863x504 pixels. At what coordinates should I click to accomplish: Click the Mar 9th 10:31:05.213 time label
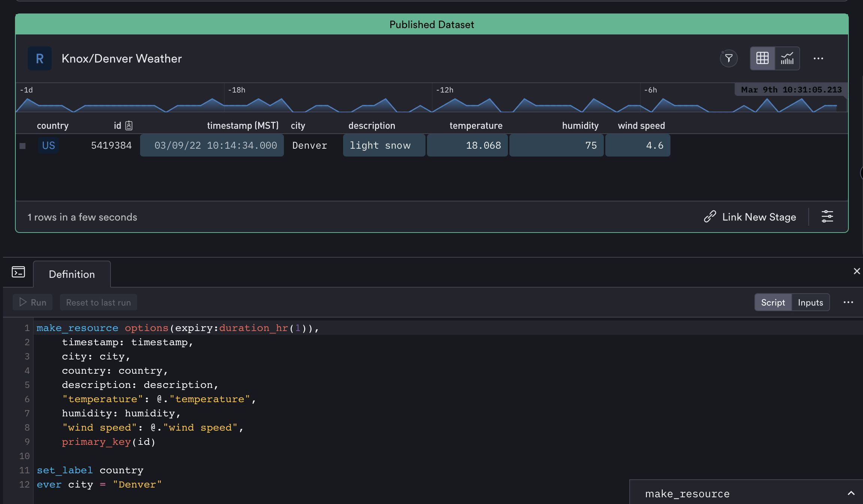tap(791, 90)
